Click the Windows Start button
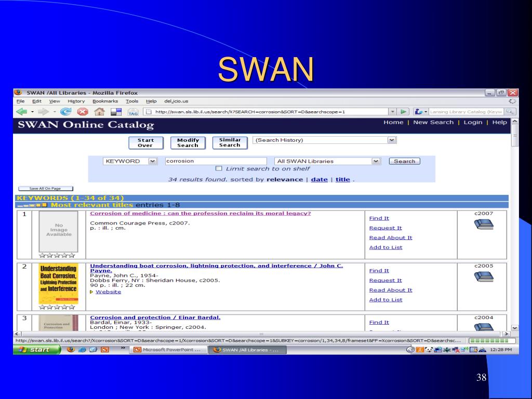This screenshot has width=532, height=399. tap(37, 350)
